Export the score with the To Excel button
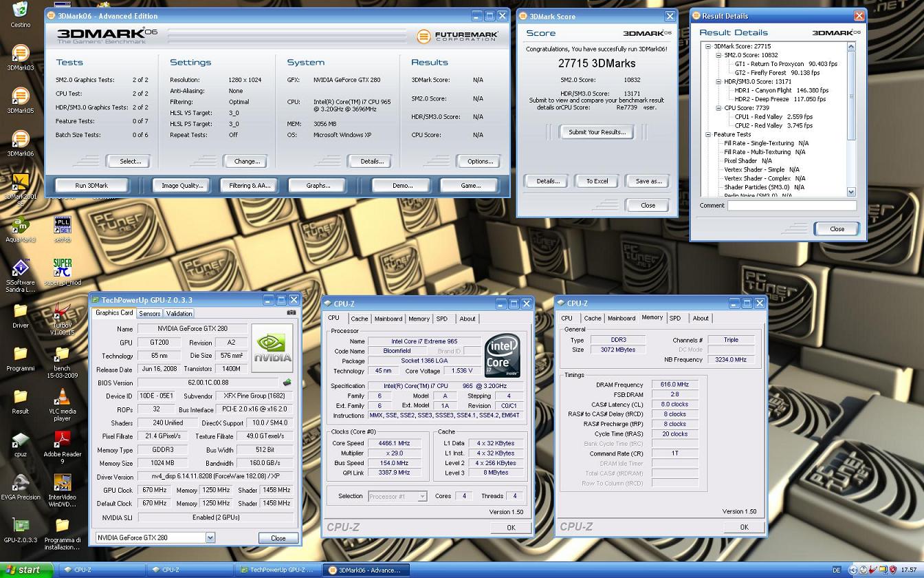 tap(597, 181)
